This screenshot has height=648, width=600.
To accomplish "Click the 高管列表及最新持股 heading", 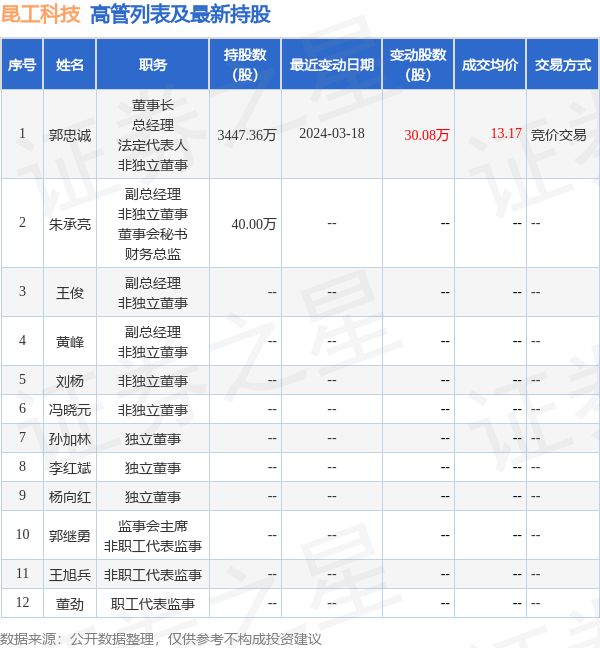I will coord(180,14).
